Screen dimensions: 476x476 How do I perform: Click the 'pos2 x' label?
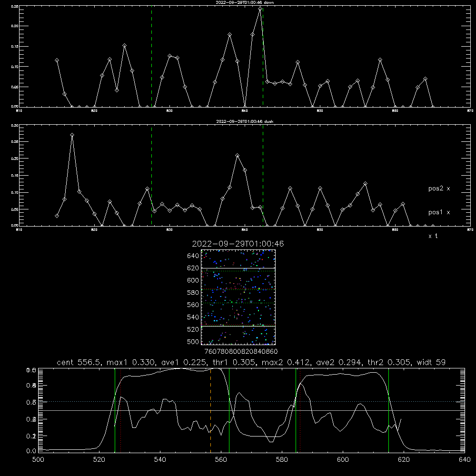pos(439,188)
